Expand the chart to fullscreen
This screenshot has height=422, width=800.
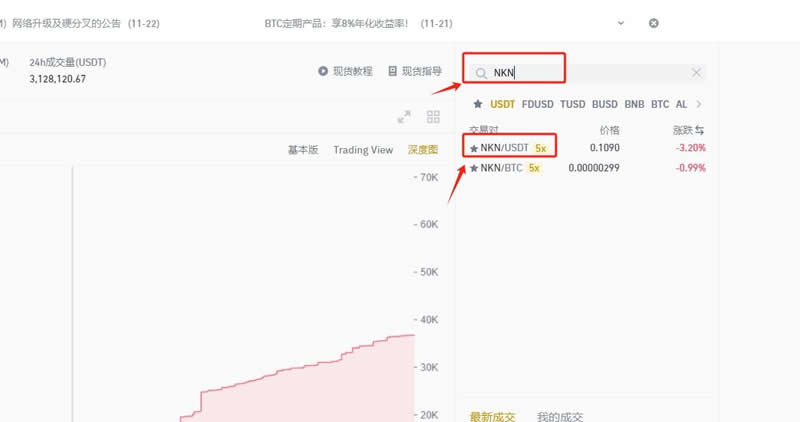tap(404, 117)
